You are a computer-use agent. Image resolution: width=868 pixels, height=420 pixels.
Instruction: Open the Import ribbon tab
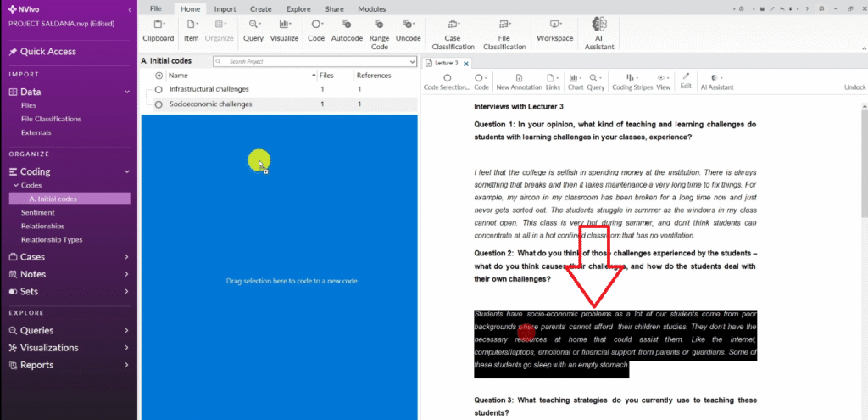(225, 8)
